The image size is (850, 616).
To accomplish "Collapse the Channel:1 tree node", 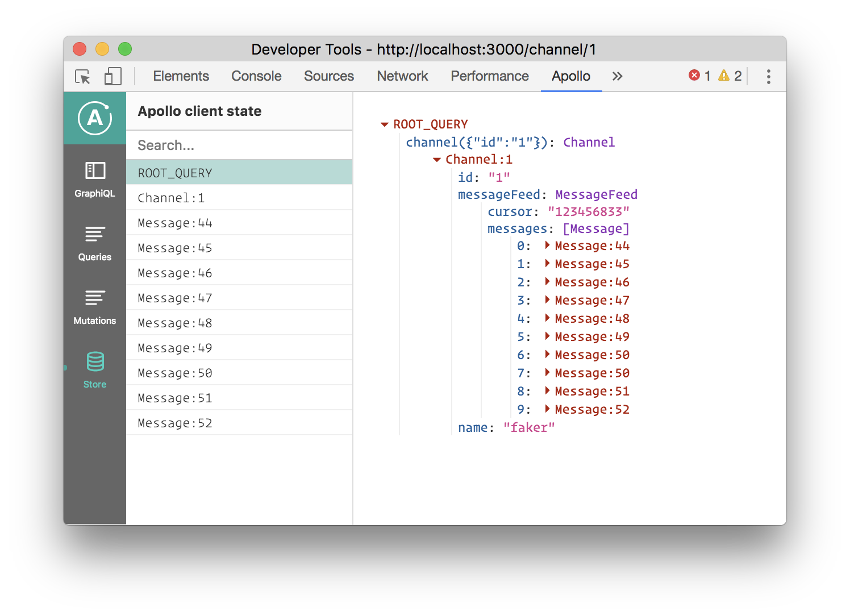I will [437, 160].
